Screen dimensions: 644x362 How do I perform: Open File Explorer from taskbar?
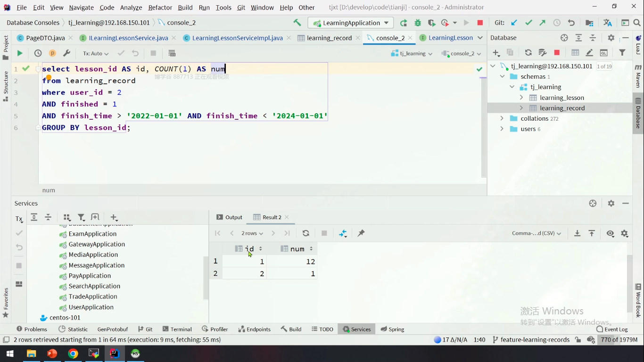tap(31, 353)
